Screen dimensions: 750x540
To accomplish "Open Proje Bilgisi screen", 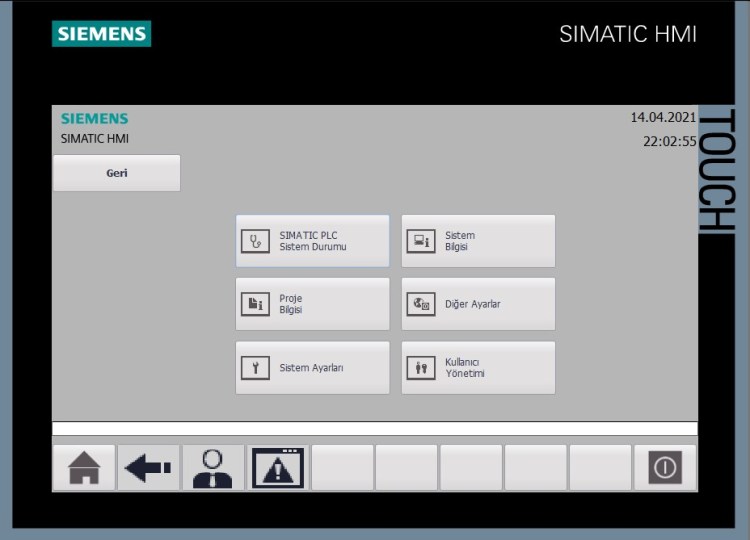I will pyautogui.click(x=312, y=304).
